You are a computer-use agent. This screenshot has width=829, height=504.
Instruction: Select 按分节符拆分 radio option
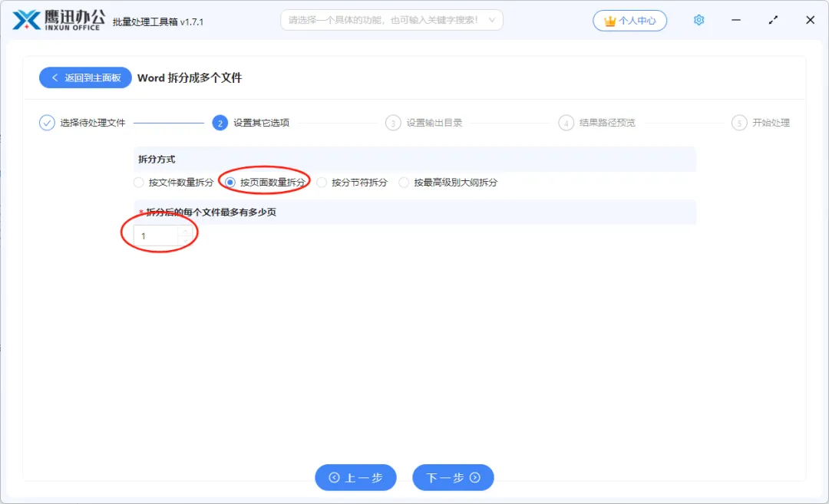pyautogui.click(x=322, y=183)
